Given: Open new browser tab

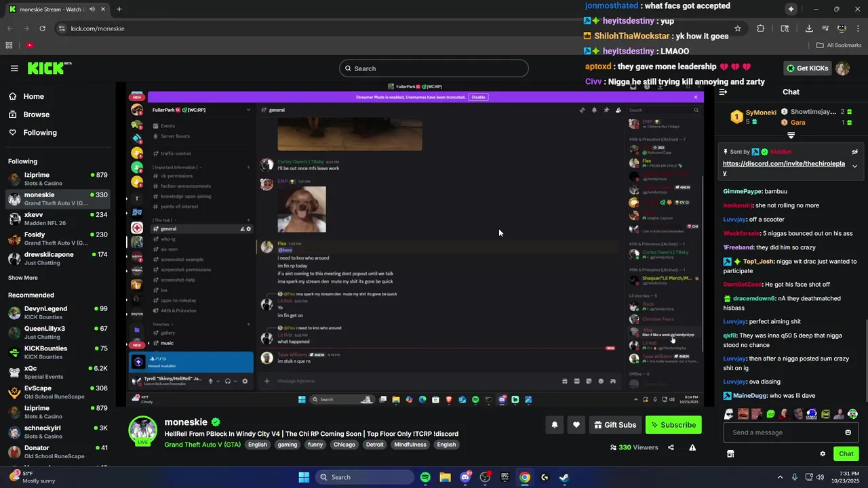Looking at the screenshot, I should pos(119,9).
